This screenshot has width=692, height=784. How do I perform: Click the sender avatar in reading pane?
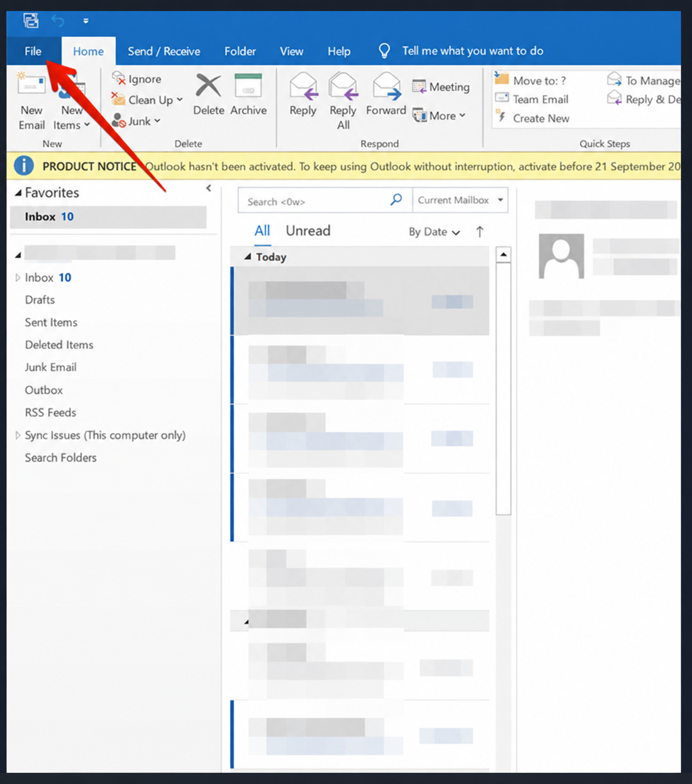(x=561, y=256)
